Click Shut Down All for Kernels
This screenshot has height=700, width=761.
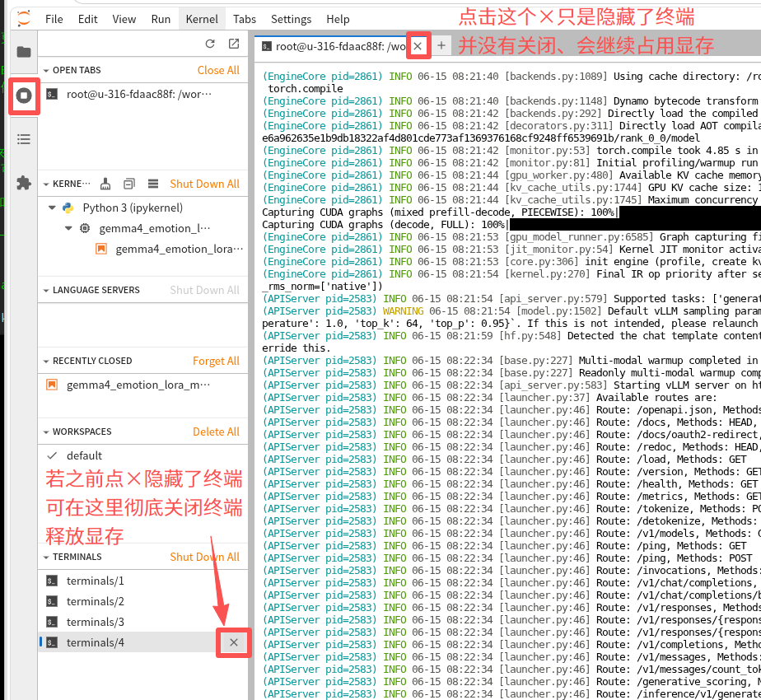click(x=205, y=184)
